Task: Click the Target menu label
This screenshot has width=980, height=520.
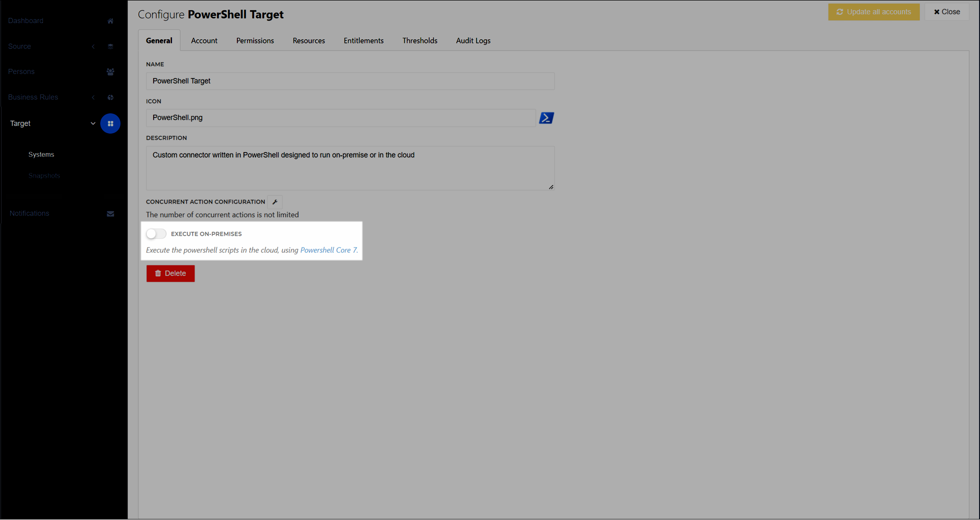Action: [x=20, y=123]
